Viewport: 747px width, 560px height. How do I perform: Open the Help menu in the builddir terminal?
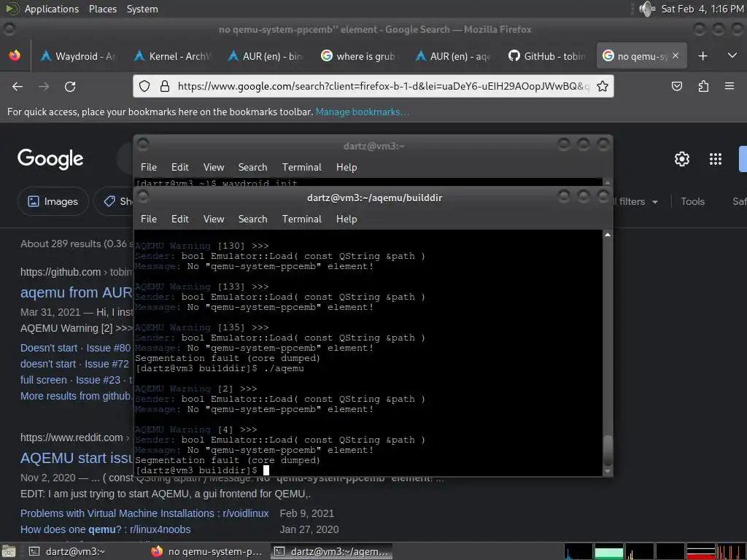pyautogui.click(x=347, y=219)
